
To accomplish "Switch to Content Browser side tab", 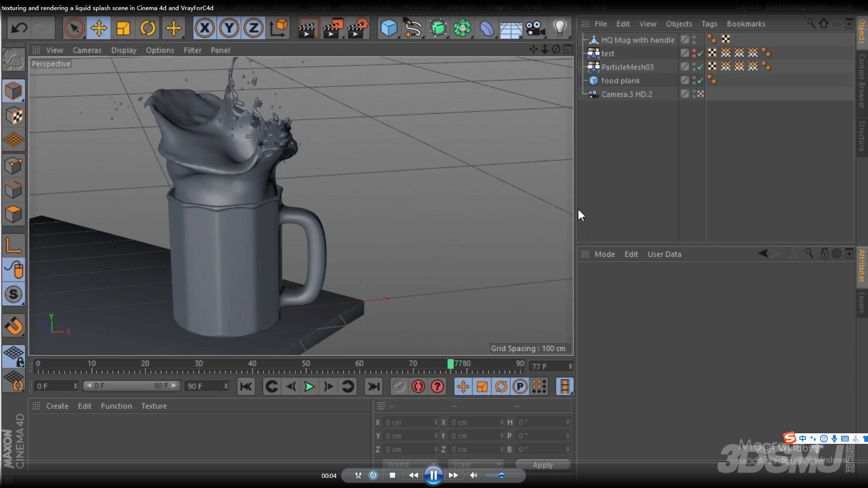I will [x=862, y=81].
